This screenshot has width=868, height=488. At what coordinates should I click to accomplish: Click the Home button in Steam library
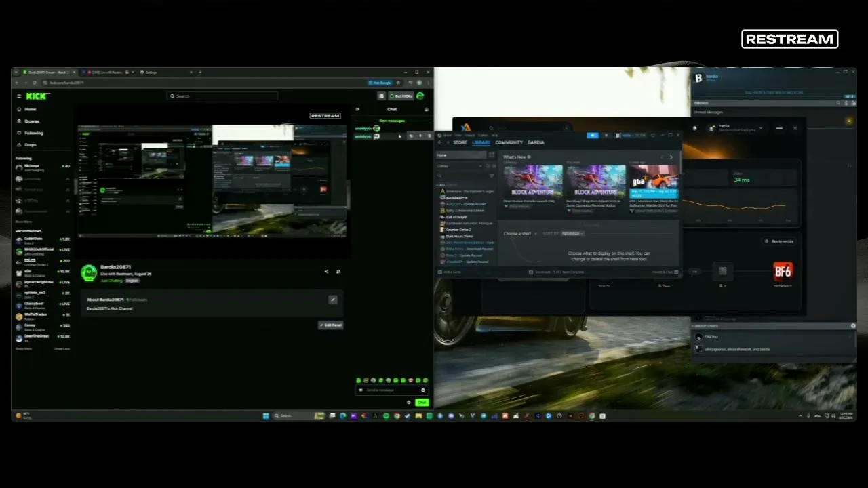pyautogui.click(x=460, y=155)
